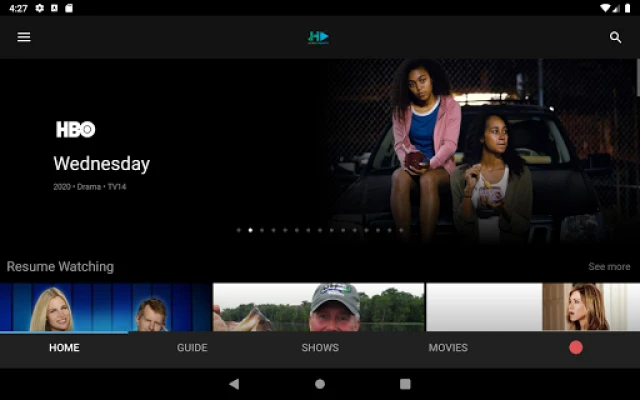Open the settings gear in status bar
This screenshot has width=640, height=400.
click(x=40, y=8)
